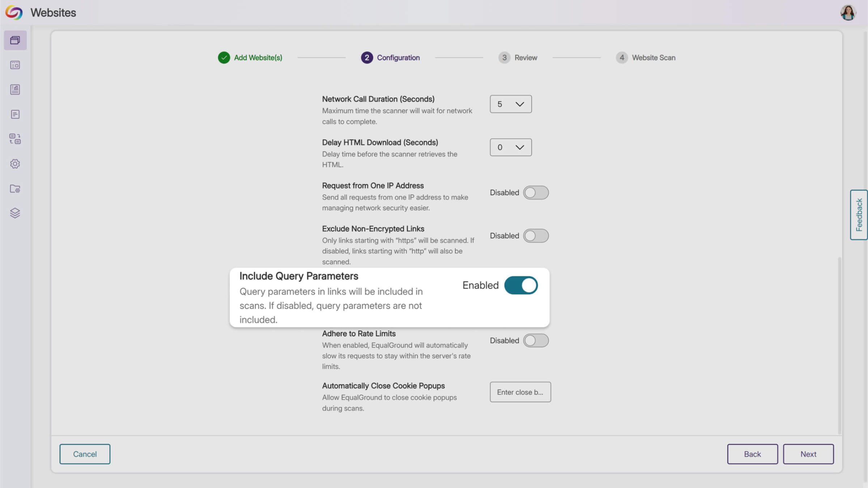Open the layers stack sidebar icon
The height and width of the screenshot is (488, 868).
pyautogui.click(x=15, y=213)
